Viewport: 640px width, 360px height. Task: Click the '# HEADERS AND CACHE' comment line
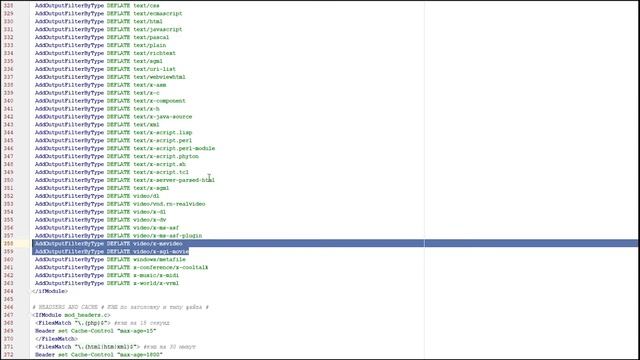121,307
